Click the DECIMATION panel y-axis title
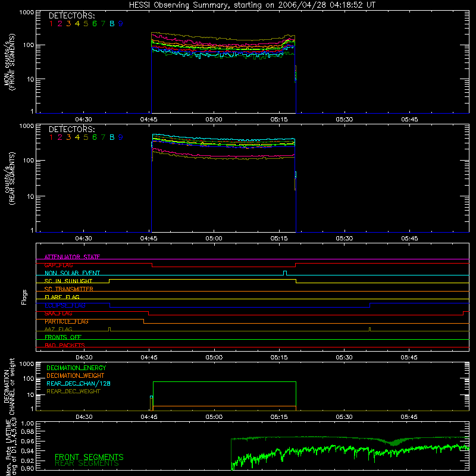 pos(10,386)
